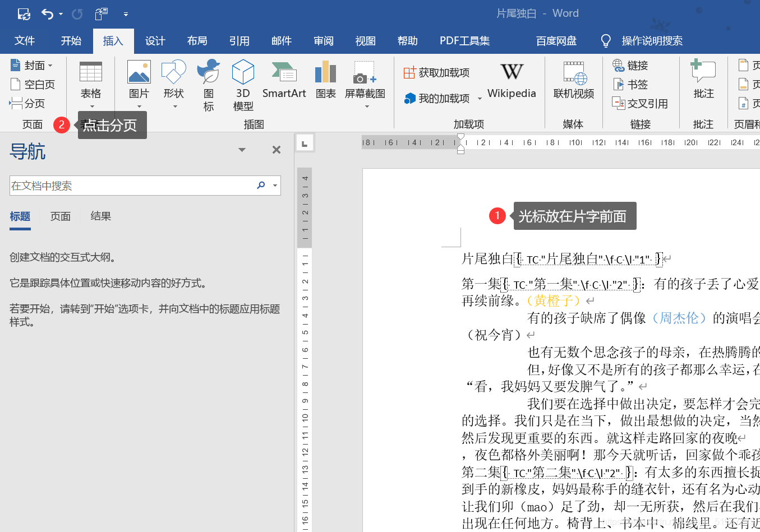760x532 pixels.
Task: Open the 封面 cover page dropdown
Action: [x=33, y=66]
